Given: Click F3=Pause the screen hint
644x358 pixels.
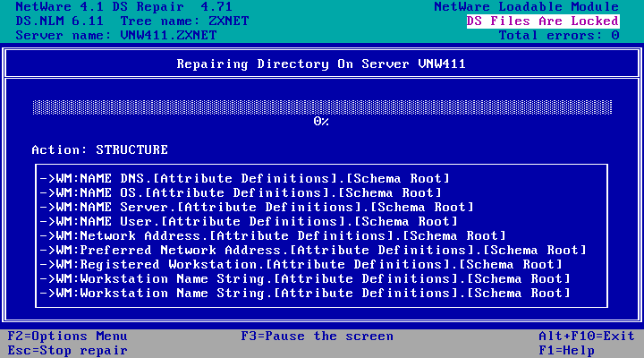Looking at the screenshot, I should [x=317, y=337].
